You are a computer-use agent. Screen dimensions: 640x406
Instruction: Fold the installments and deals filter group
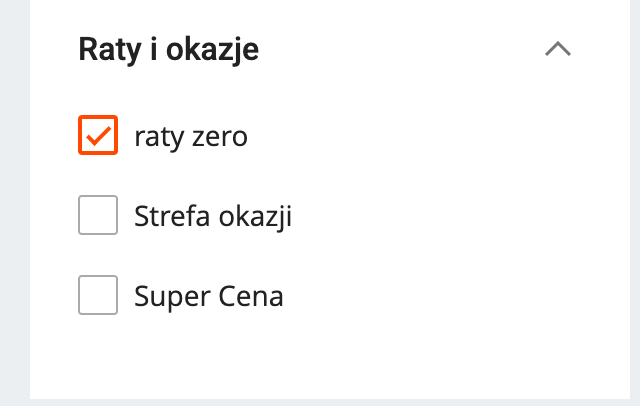point(557,49)
